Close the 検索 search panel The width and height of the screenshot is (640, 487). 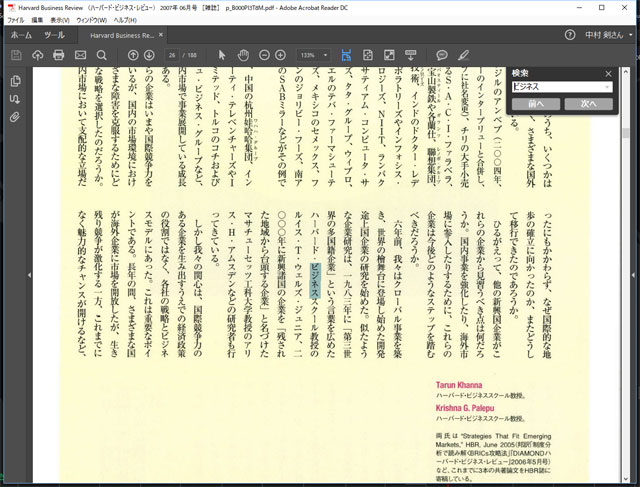coord(608,73)
